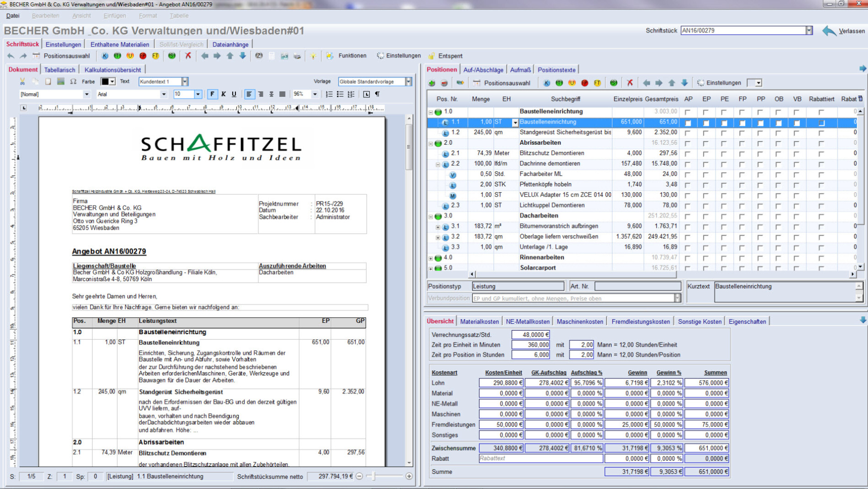Click Positionsauswahl in main toolbar
Image resolution: width=868 pixels, height=489 pixels.
(x=61, y=56)
